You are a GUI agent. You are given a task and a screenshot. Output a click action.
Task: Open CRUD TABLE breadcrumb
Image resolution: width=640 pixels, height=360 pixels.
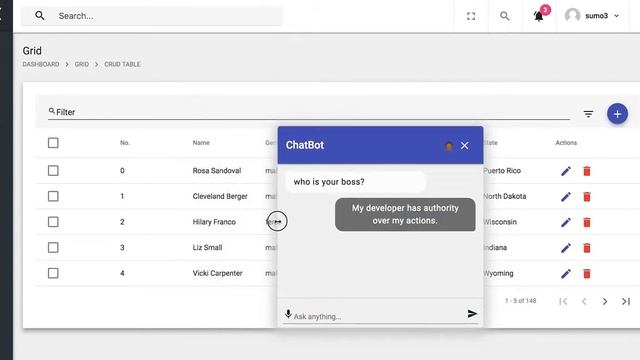(x=122, y=64)
